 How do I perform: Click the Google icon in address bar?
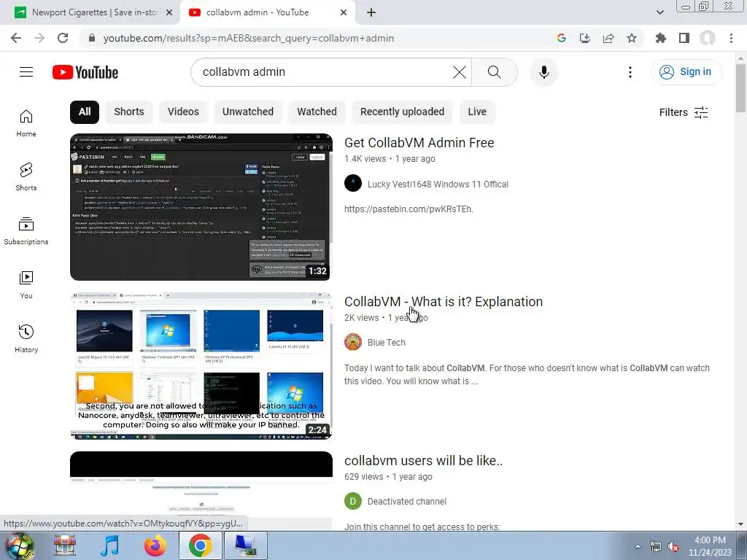click(562, 38)
